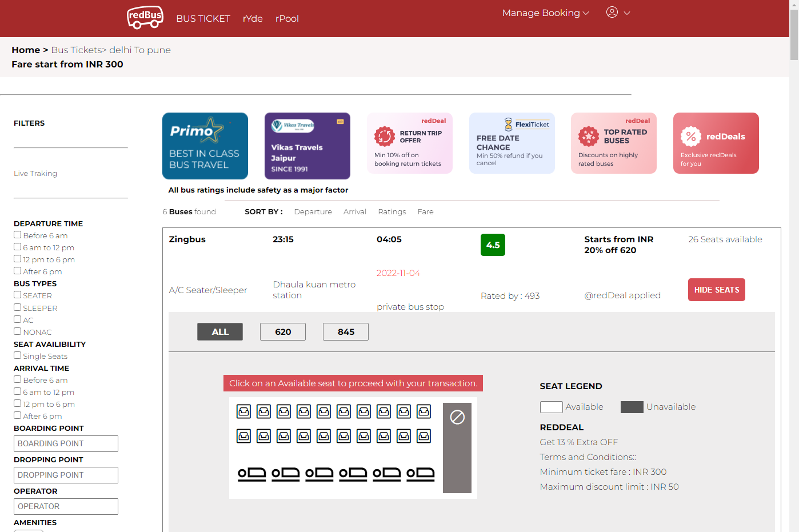Expand the Manage Booking dropdown
799x532 pixels.
[545, 13]
